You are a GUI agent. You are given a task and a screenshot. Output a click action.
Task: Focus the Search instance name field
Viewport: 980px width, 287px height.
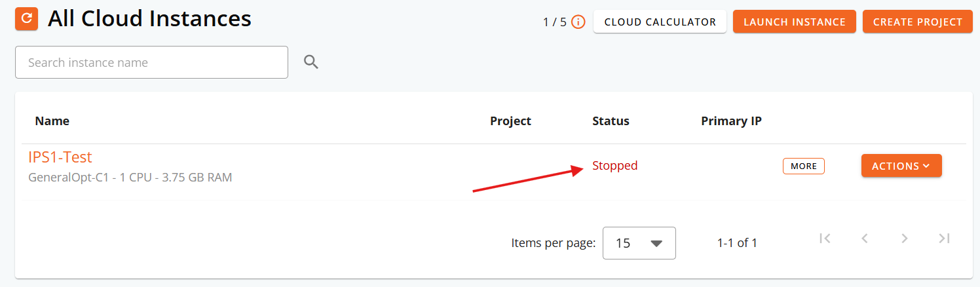(x=151, y=62)
